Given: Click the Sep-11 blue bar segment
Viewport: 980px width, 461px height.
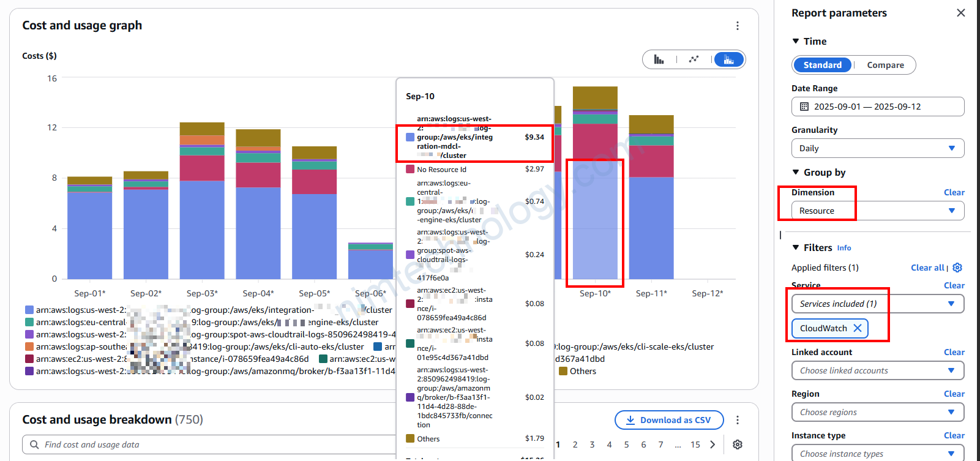Looking at the screenshot, I should click(x=651, y=227).
